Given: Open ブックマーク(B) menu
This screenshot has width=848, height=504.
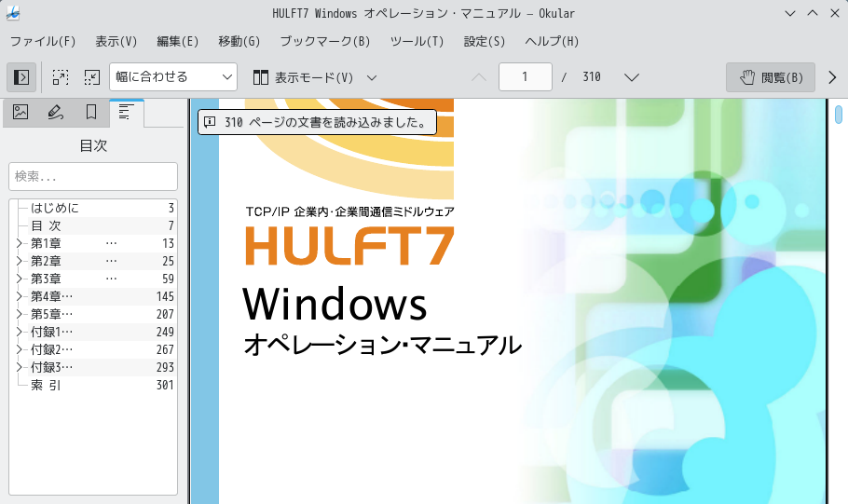Looking at the screenshot, I should (x=325, y=41).
